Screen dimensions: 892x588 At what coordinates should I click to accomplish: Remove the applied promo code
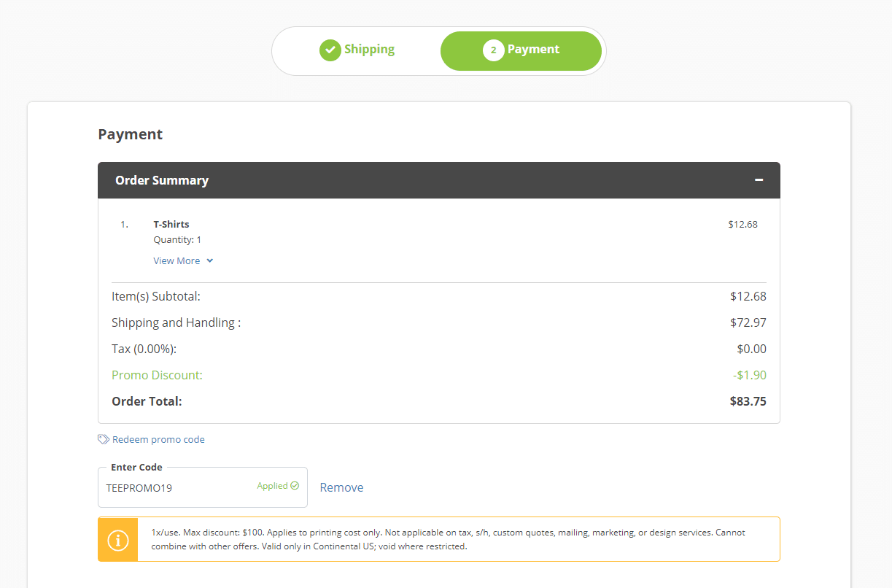click(x=341, y=487)
